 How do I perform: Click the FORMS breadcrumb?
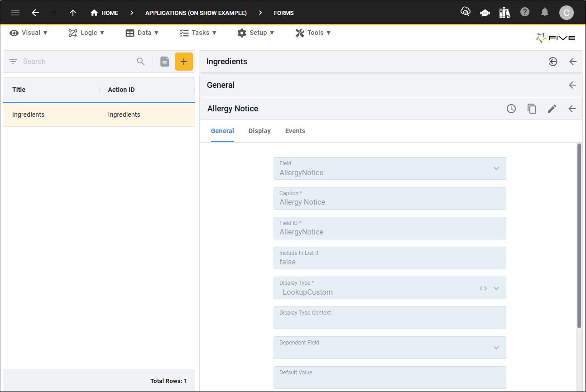point(284,13)
